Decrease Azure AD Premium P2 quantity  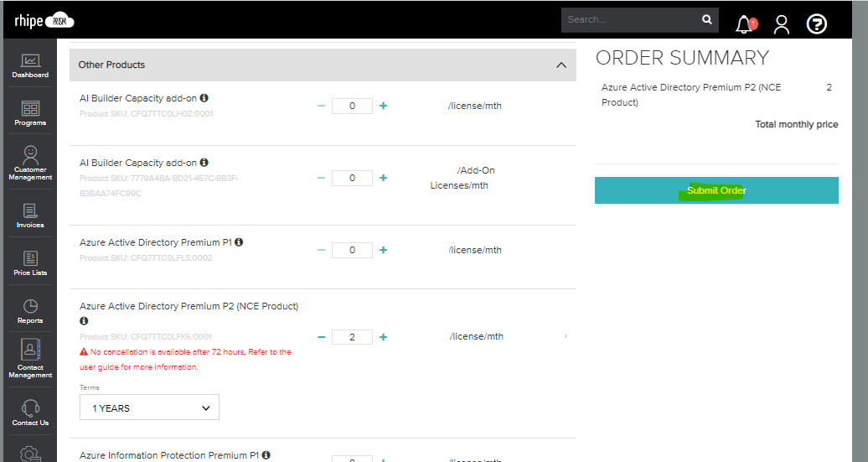pos(321,337)
